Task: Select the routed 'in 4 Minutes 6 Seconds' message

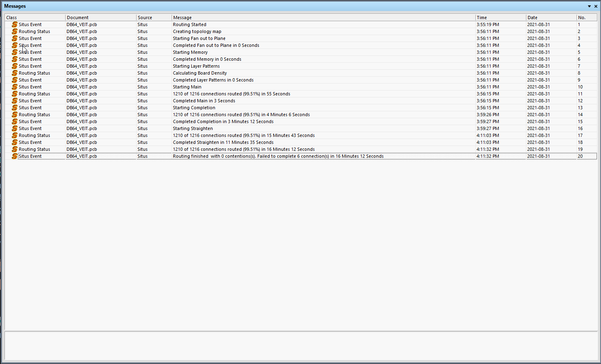Action: click(x=241, y=115)
